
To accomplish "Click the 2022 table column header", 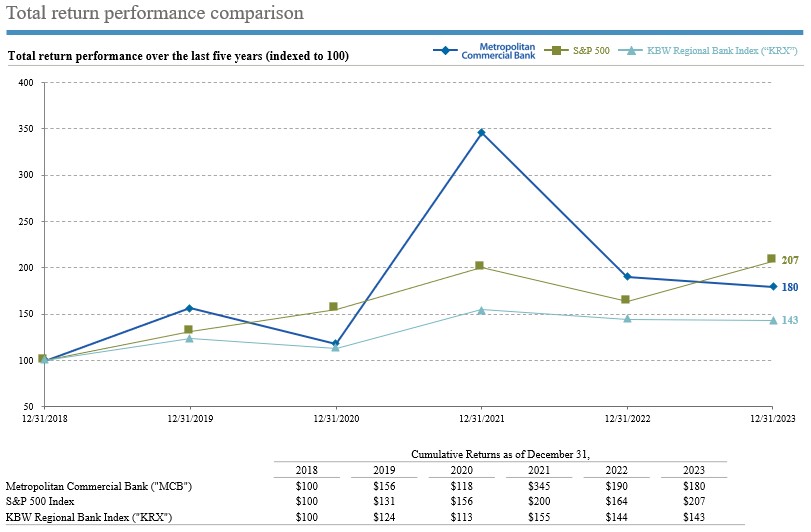I will 617,470.
